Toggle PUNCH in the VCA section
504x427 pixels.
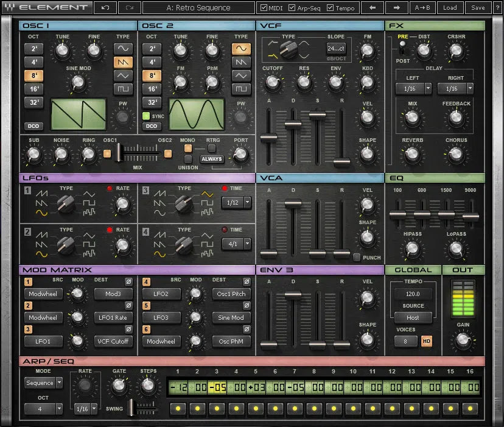coord(357,257)
